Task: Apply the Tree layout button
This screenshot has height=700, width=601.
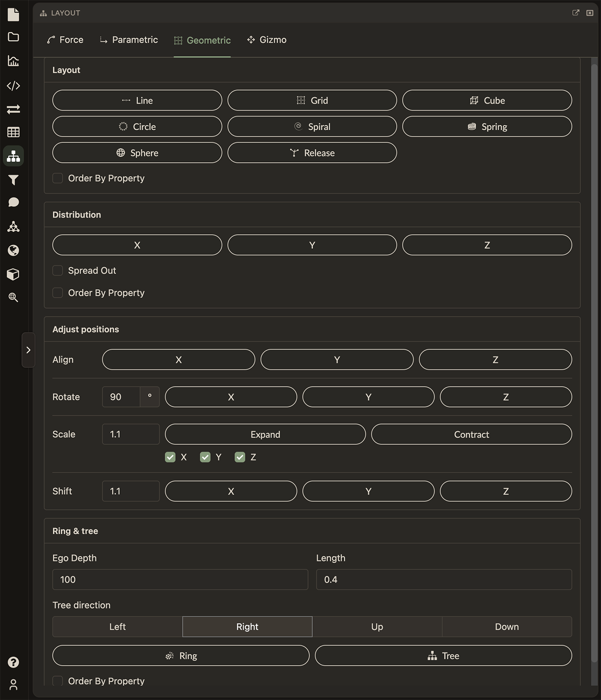Action: tap(443, 656)
